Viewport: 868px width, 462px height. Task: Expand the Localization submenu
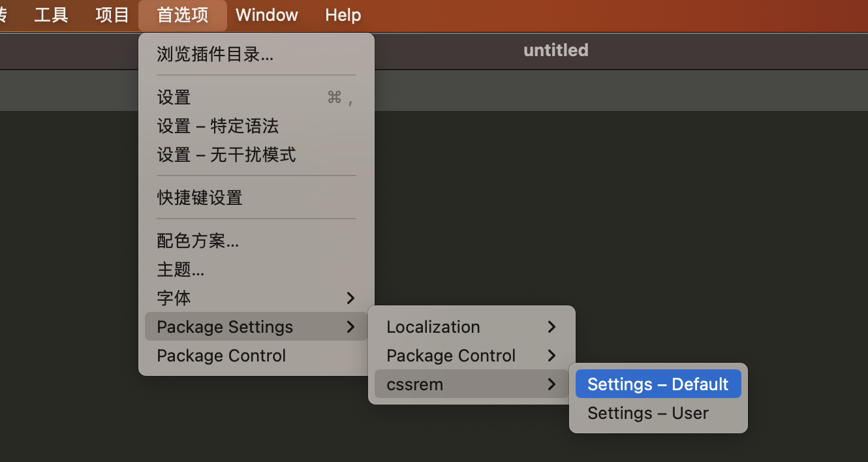click(x=471, y=327)
